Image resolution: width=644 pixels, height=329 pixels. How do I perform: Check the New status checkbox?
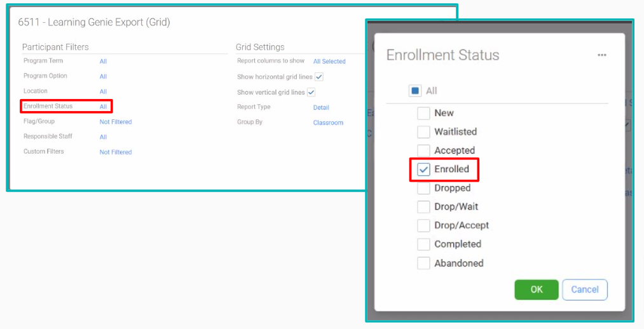423,113
